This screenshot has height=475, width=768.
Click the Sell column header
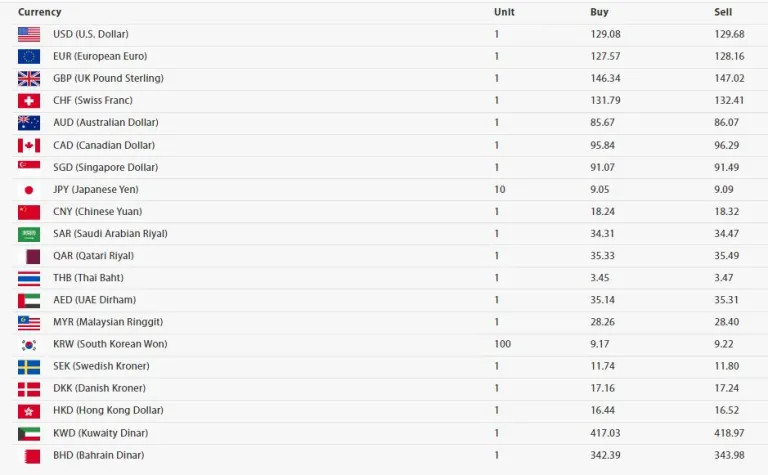pyautogui.click(x=723, y=12)
